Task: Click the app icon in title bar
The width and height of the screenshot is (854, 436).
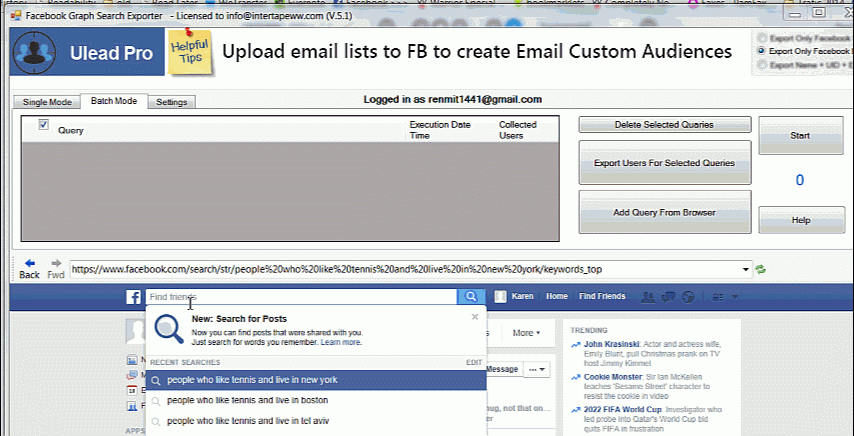Action: (x=16, y=15)
